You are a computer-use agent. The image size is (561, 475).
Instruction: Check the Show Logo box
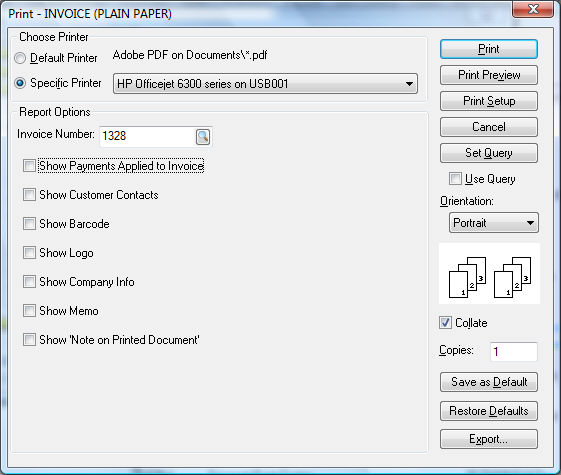tap(29, 253)
